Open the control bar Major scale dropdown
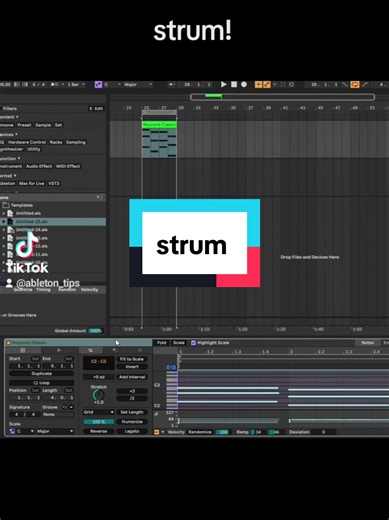The image size is (389, 520). (x=138, y=85)
